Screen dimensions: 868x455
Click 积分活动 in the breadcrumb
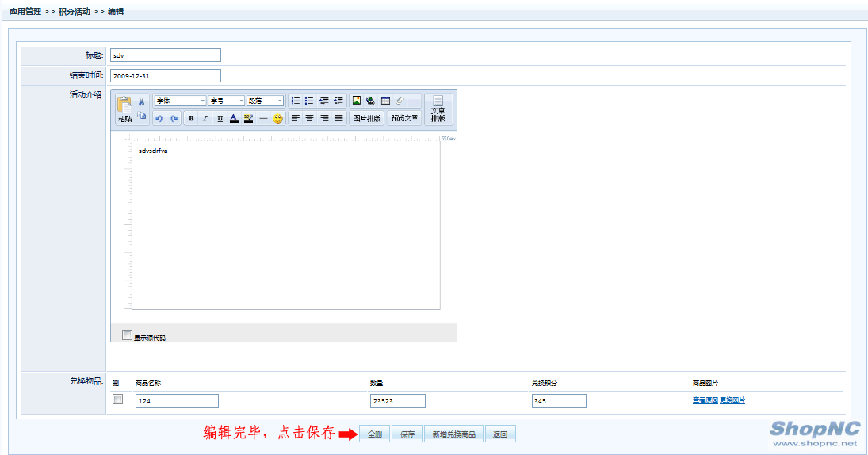75,12
